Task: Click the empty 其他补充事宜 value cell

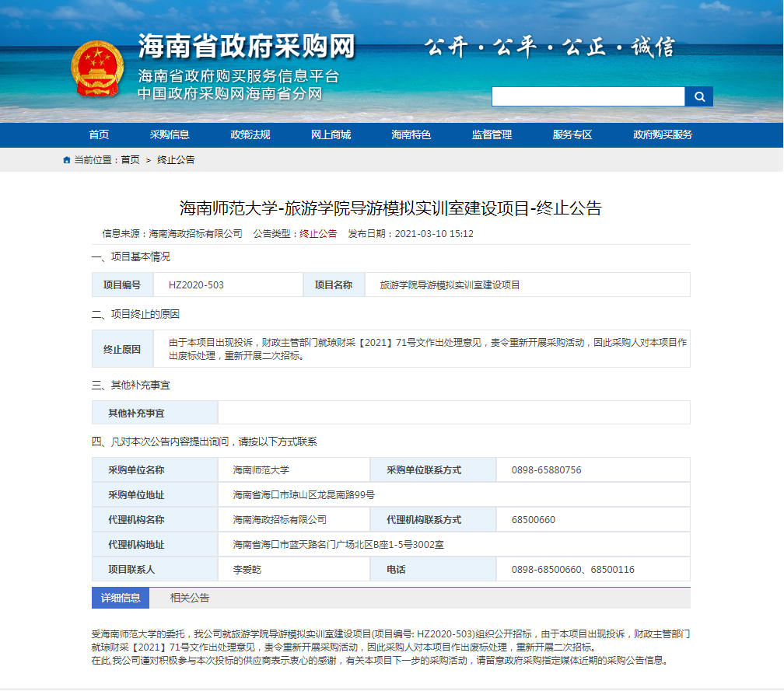Action: click(454, 413)
